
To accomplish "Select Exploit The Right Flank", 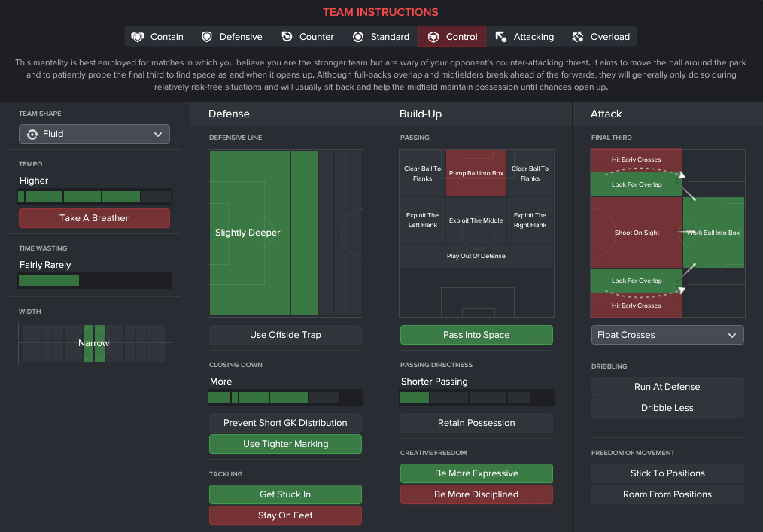I will coord(530,220).
